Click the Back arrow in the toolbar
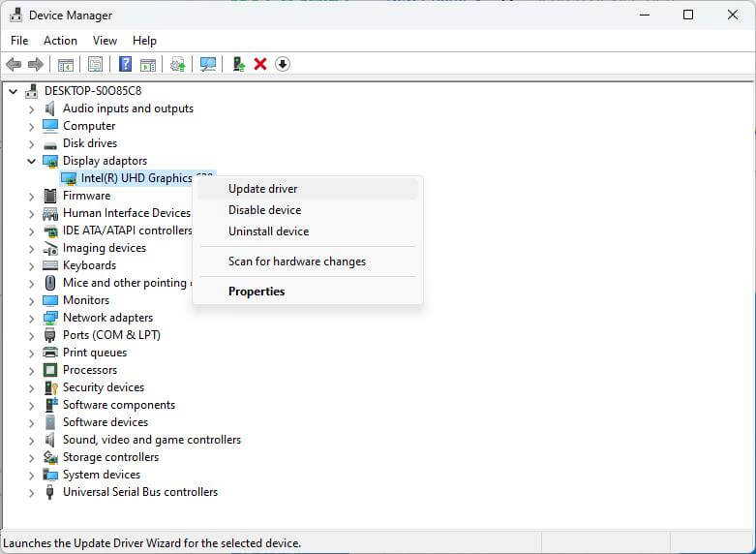Viewport: 756px width, 554px height. (x=14, y=64)
